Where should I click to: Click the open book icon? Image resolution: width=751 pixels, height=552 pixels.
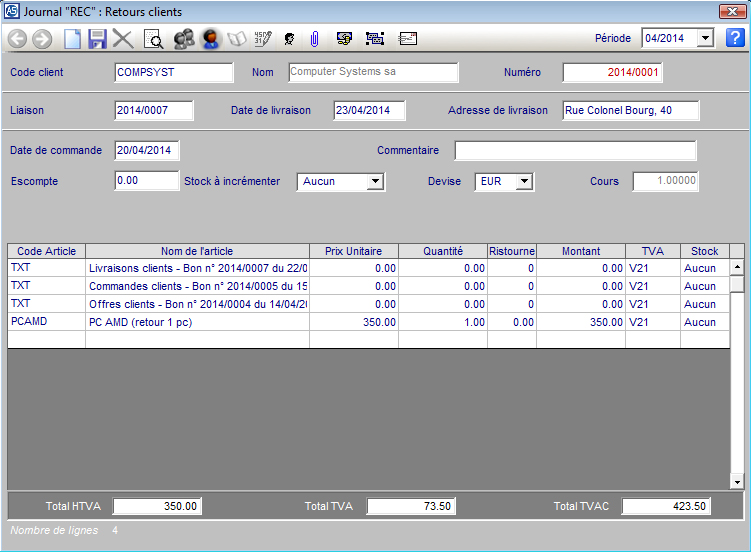237,39
